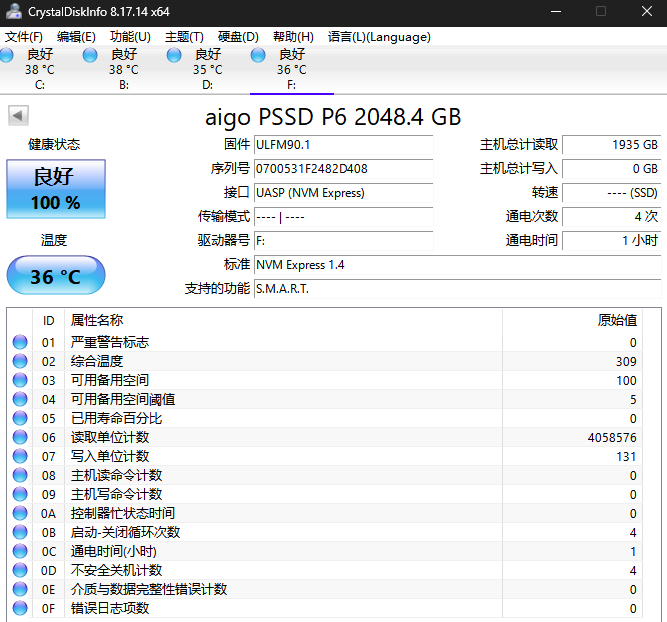667x622 pixels.
Task: Click the drive letter field F:
Action: (x=343, y=241)
